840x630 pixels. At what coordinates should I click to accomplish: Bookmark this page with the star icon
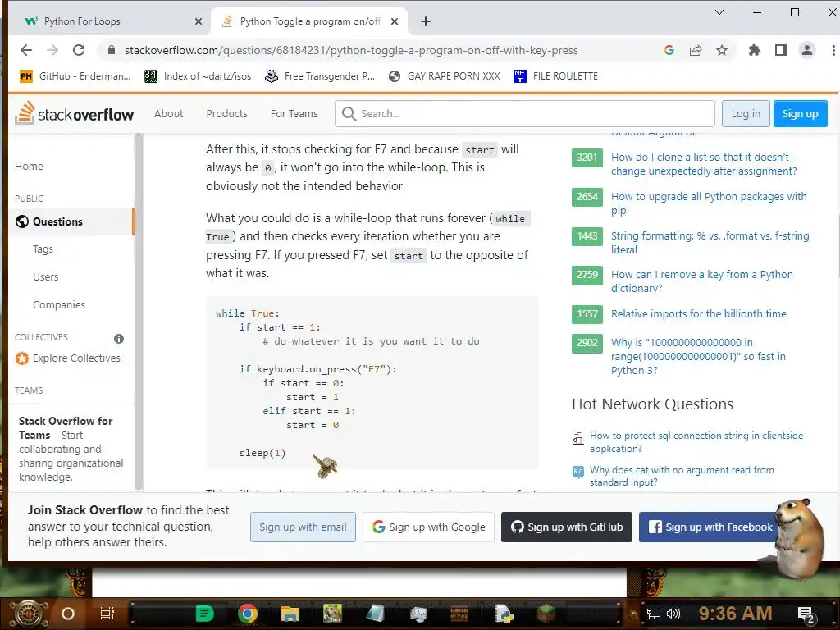tap(722, 50)
